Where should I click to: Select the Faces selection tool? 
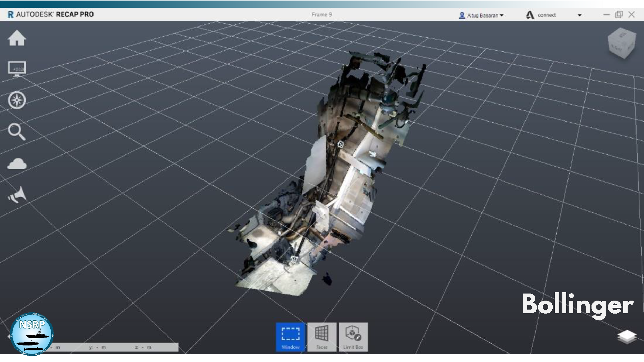coord(322,337)
